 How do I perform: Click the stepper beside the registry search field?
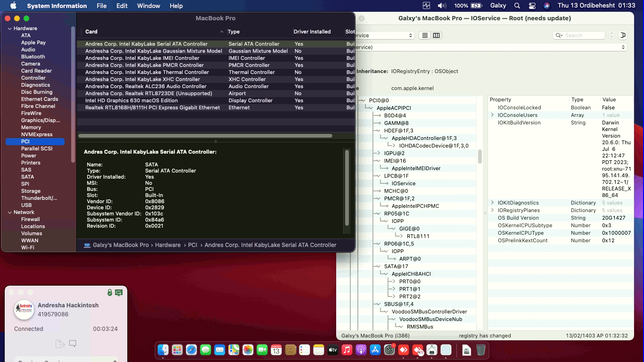tap(611, 35)
